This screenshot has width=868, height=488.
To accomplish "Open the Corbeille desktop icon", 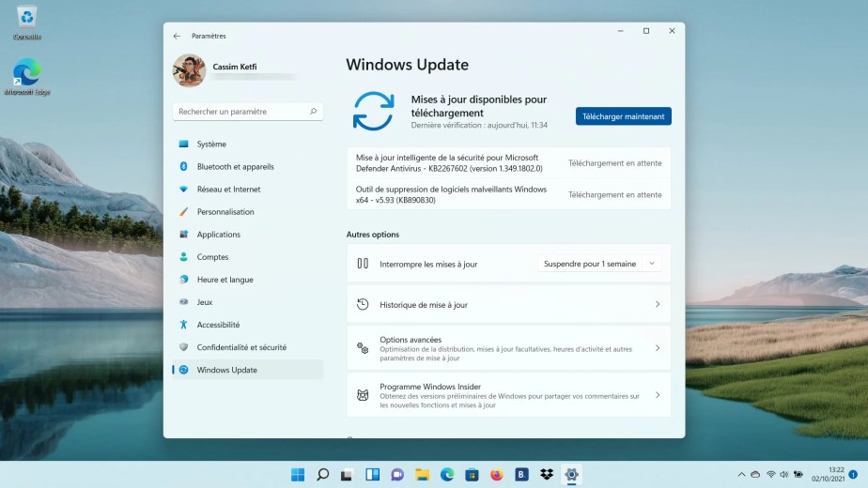I will [x=27, y=23].
